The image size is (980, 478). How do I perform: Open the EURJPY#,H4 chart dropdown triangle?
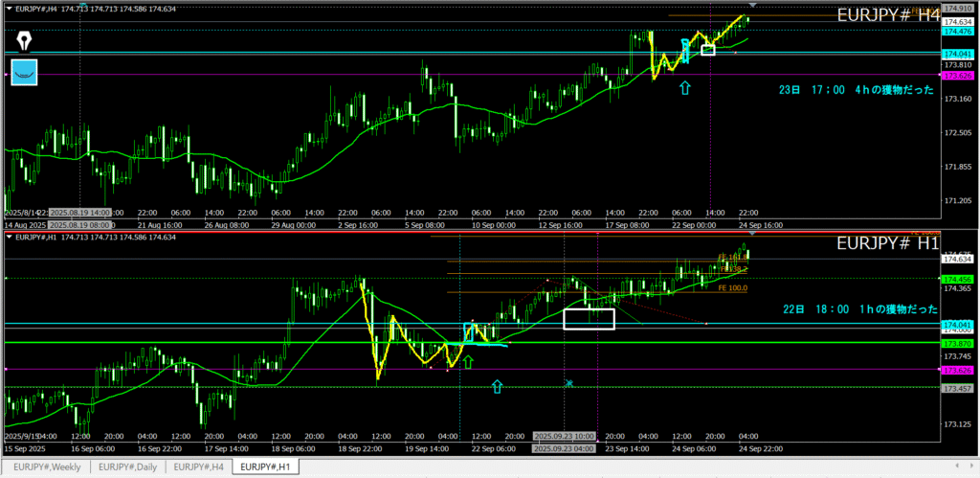tap(9, 7)
